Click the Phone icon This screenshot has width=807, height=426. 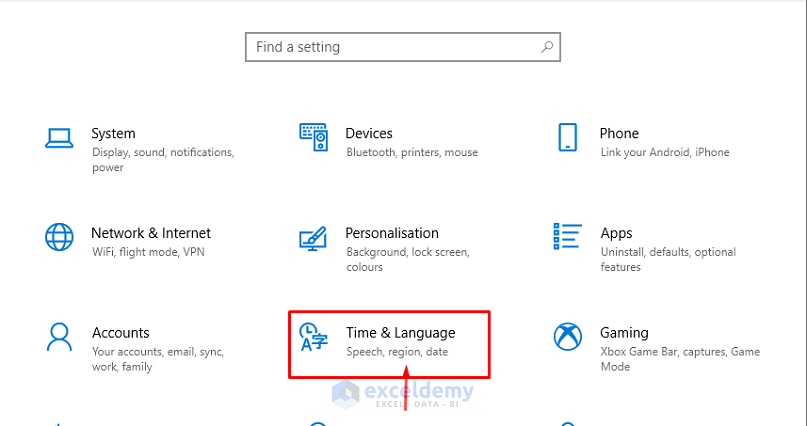click(x=567, y=137)
